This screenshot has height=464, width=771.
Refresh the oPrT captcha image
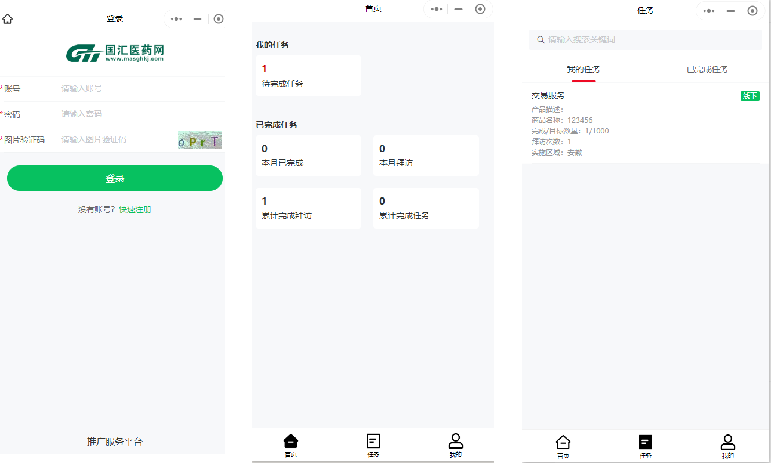(x=199, y=140)
